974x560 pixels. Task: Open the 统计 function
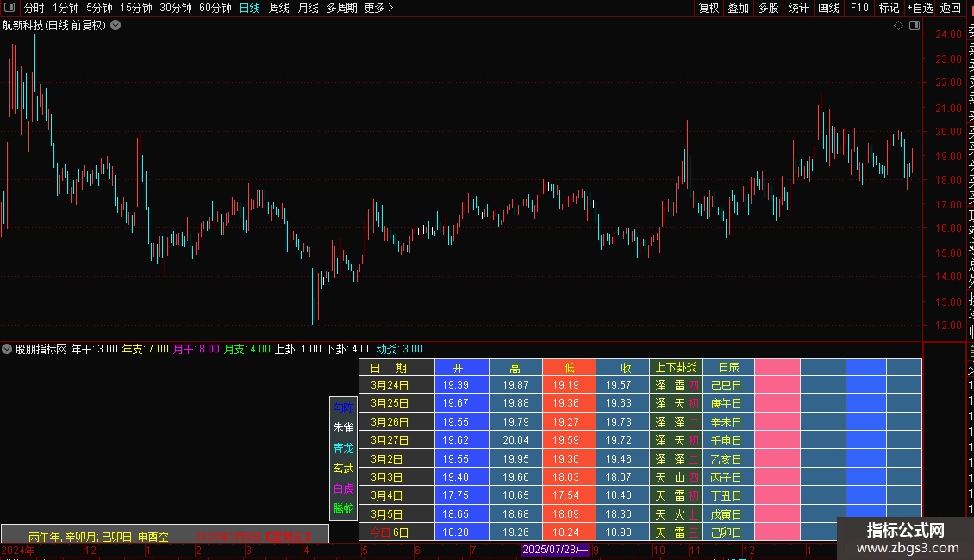(x=798, y=8)
